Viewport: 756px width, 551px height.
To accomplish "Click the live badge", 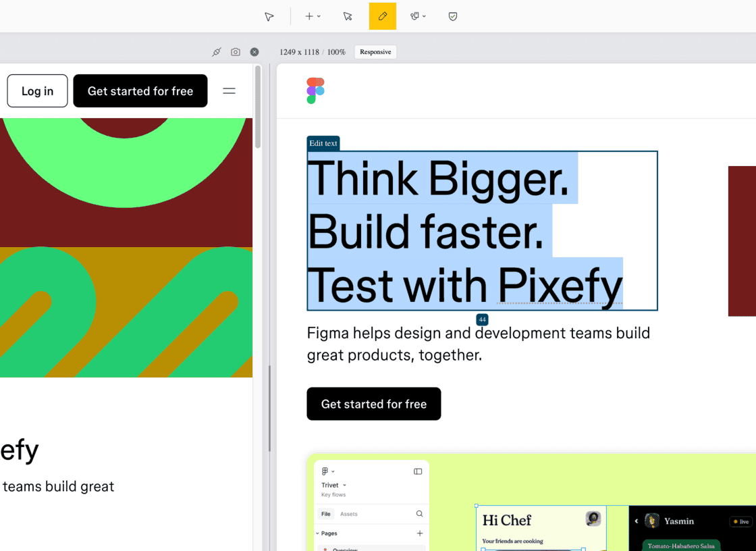I will (741, 521).
